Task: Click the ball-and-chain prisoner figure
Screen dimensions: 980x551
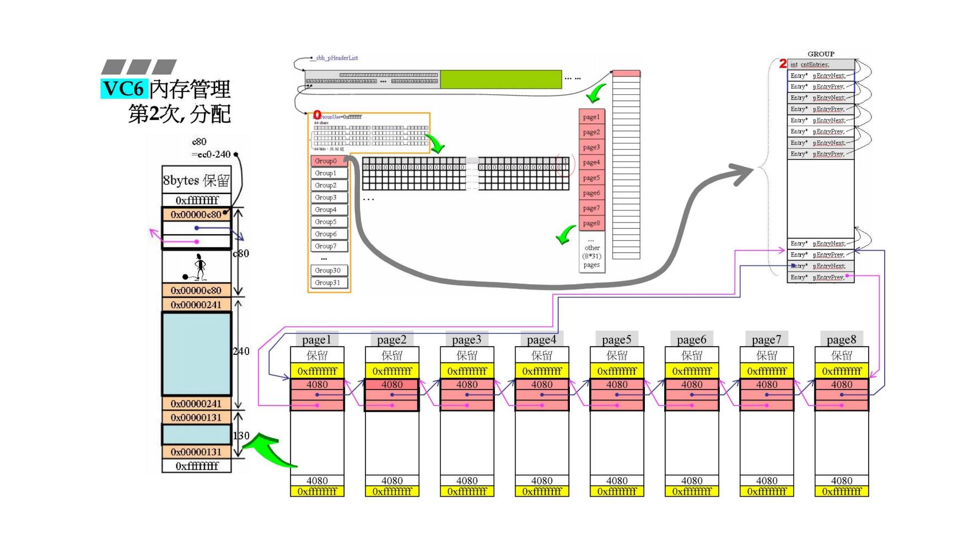Action: 195,267
